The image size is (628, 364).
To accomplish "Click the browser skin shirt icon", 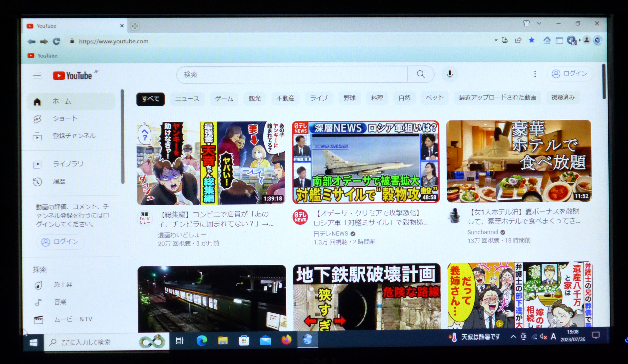I will pos(527,23).
